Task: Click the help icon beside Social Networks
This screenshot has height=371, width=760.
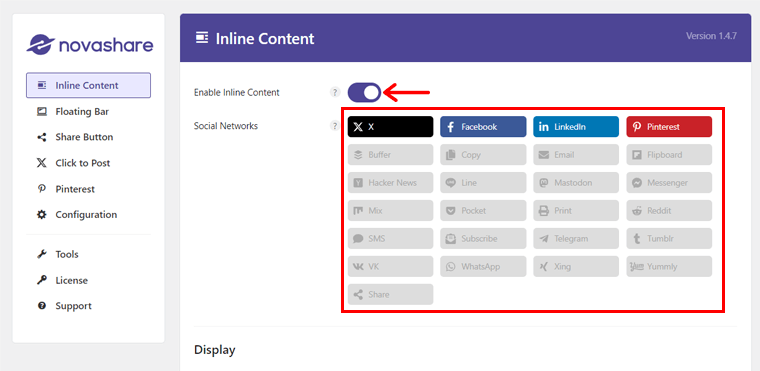Action: [x=334, y=126]
